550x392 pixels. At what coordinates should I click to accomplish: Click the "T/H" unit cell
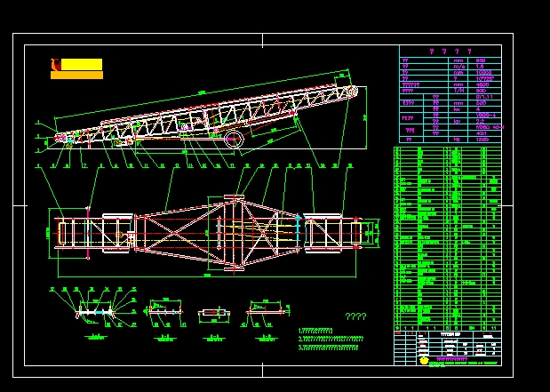(x=458, y=91)
